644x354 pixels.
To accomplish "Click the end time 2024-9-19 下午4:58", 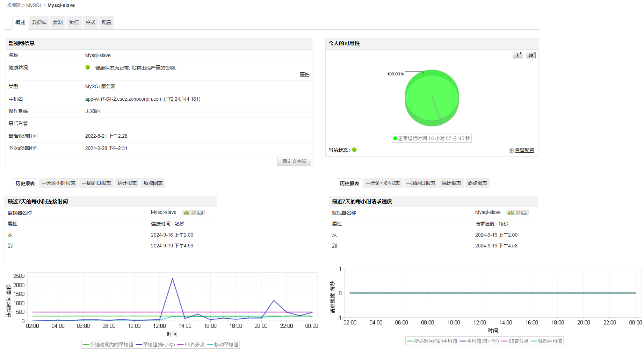I will [x=496, y=246].
